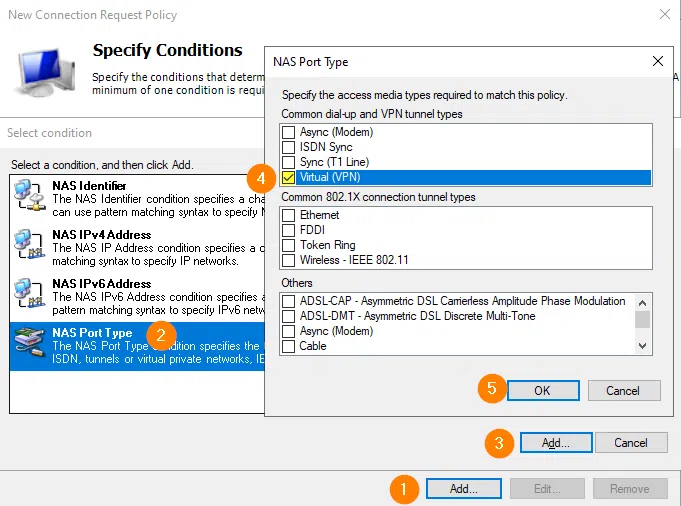Cancel the NAS Port Type dialog
Screen dimensions: 681x506
[x=624, y=390]
